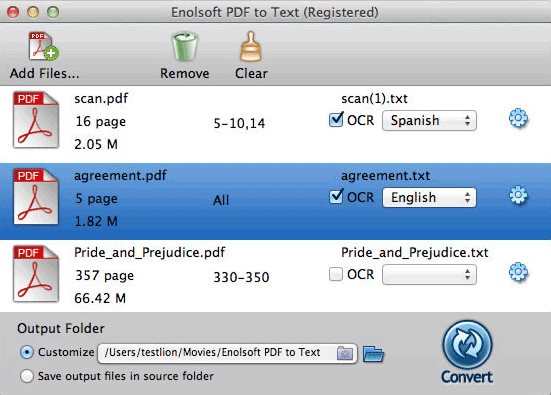Viewport: 551px width, 395px height.
Task: Select the agreement.pdf file icon
Action: 36,196
